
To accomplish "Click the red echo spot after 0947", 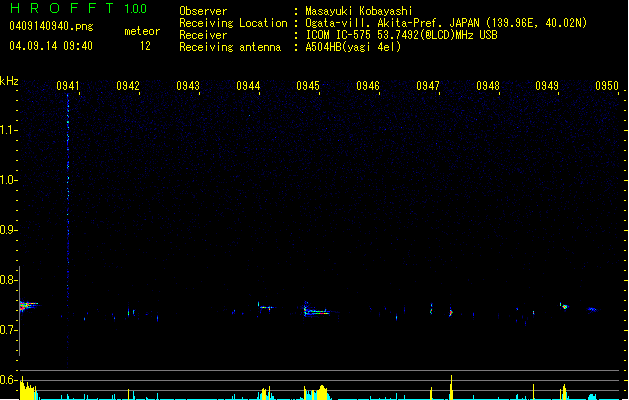I will tap(451, 312).
